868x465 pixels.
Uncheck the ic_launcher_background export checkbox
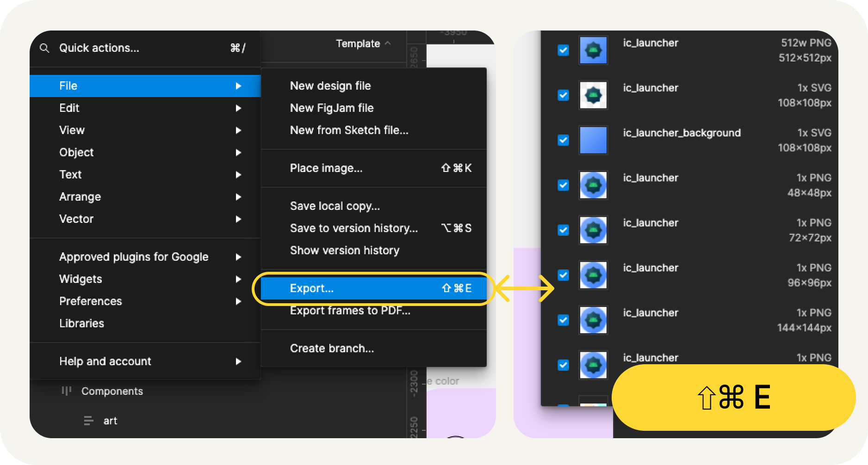pyautogui.click(x=563, y=140)
